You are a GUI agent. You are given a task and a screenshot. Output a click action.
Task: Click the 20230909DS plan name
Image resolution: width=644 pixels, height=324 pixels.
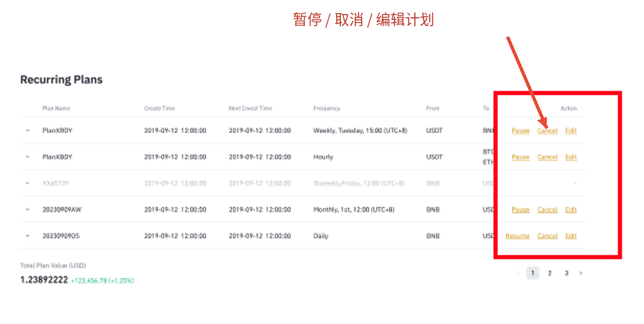61,236
